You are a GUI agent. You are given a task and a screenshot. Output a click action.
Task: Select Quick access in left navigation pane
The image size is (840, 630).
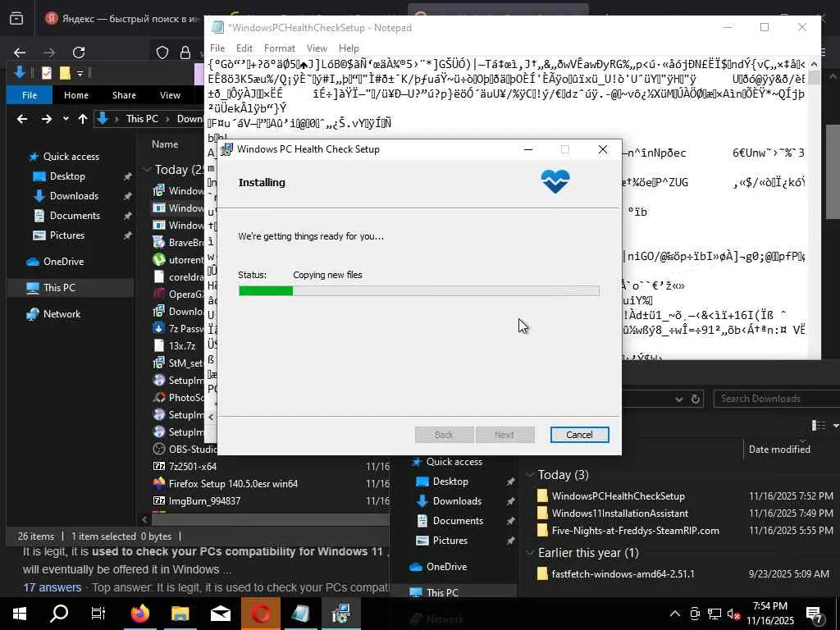tap(71, 157)
